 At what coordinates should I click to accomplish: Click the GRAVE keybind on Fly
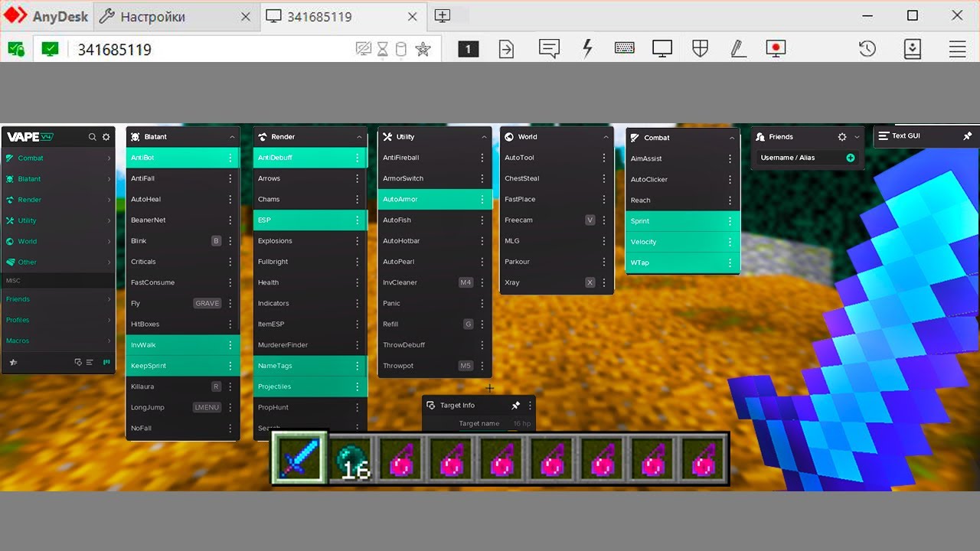click(207, 303)
